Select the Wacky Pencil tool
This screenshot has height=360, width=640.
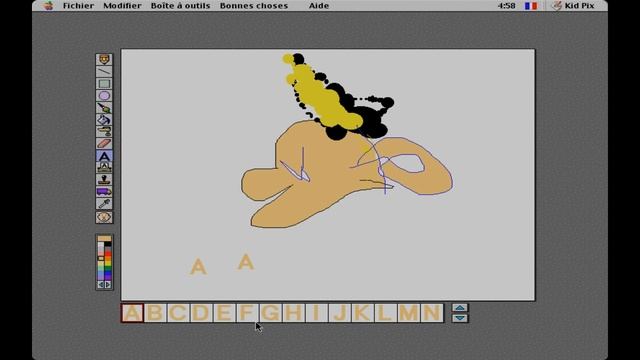pos(104,60)
